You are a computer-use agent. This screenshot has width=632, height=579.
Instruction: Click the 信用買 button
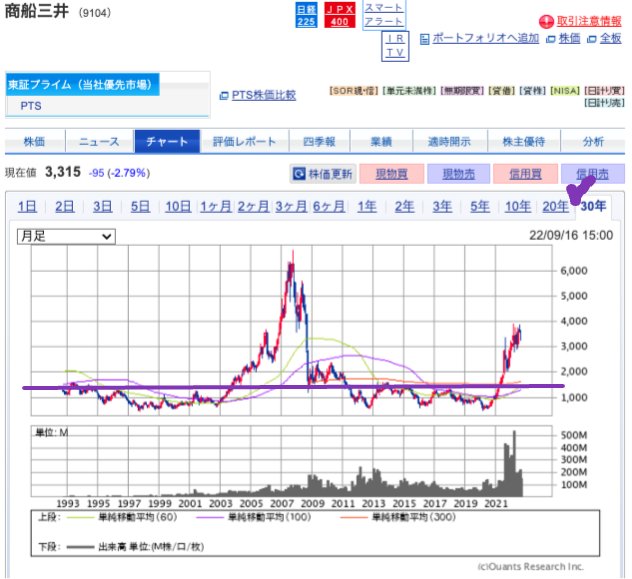[526, 174]
